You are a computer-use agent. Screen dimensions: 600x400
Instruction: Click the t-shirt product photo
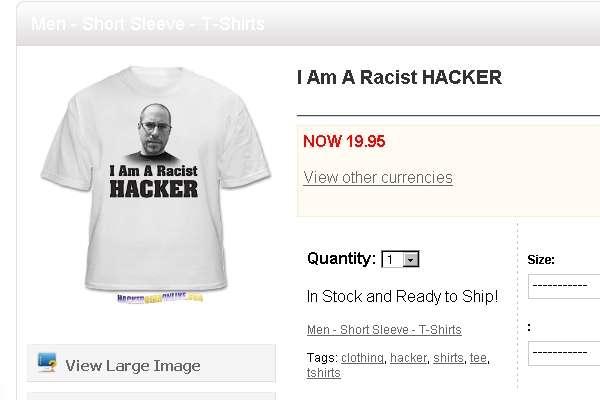click(x=156, y=179)
